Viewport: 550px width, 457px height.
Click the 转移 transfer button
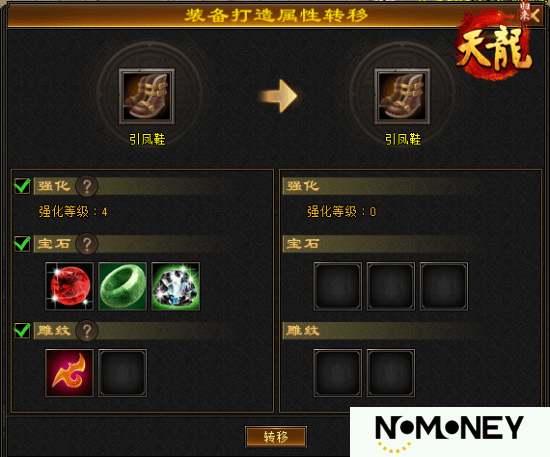276,437
